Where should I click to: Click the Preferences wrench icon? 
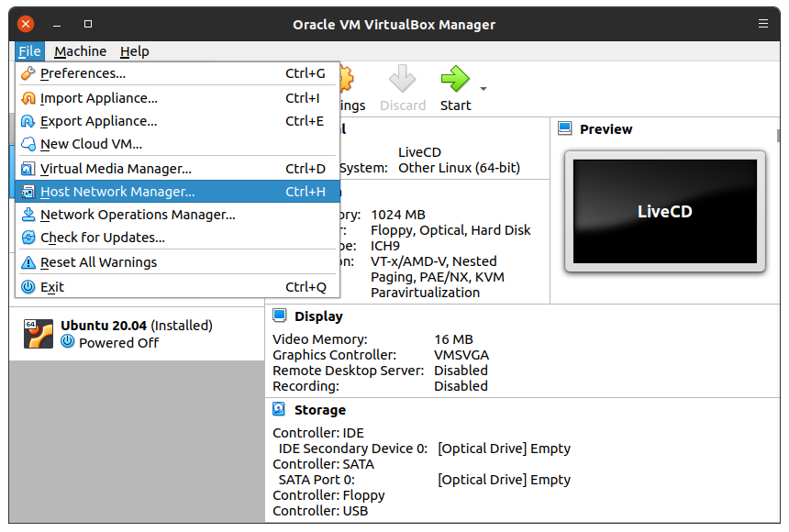[28, 73]
